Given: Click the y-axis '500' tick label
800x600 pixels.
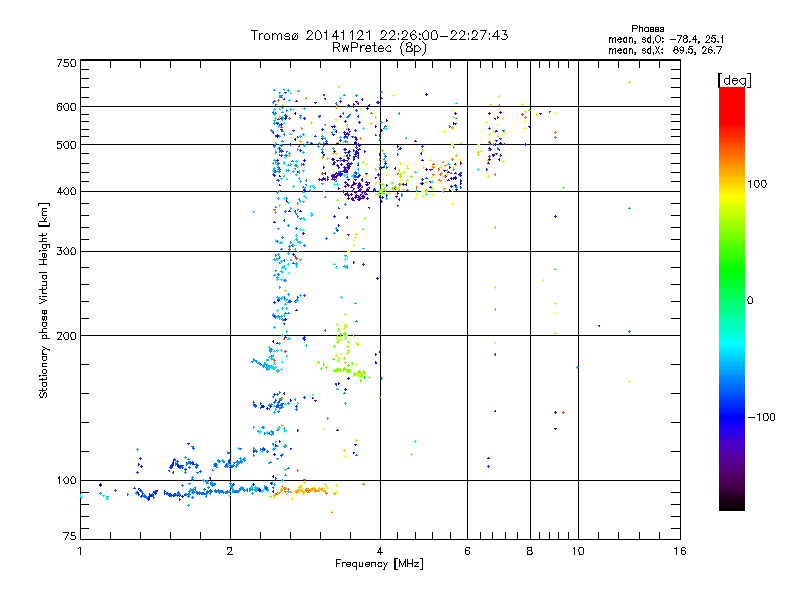Looking at the screenshot, I should [67, 145].
